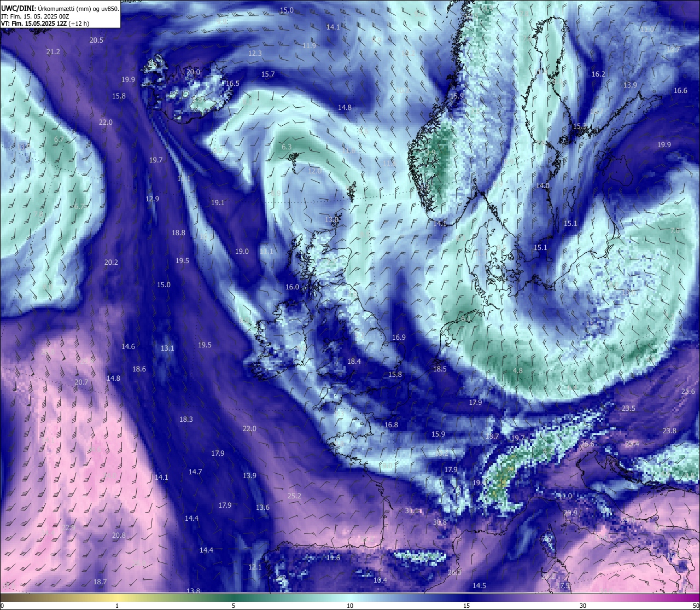
Task: Click the map value 12.3
Action: click(x=255, y=53)
